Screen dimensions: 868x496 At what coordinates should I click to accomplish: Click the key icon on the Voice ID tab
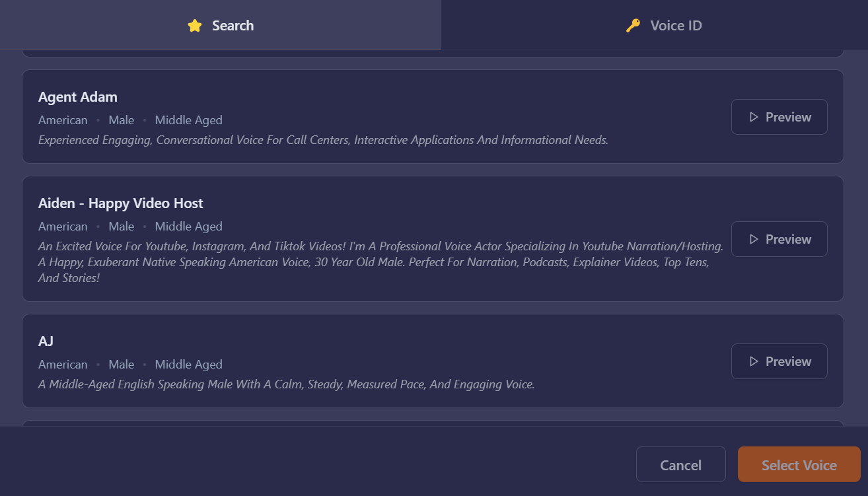click(x=633, y=26)
